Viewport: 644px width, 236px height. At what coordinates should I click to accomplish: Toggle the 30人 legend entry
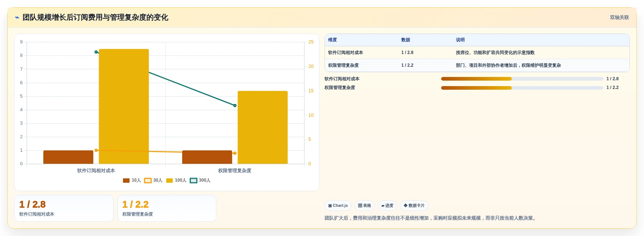pos(153,181)
